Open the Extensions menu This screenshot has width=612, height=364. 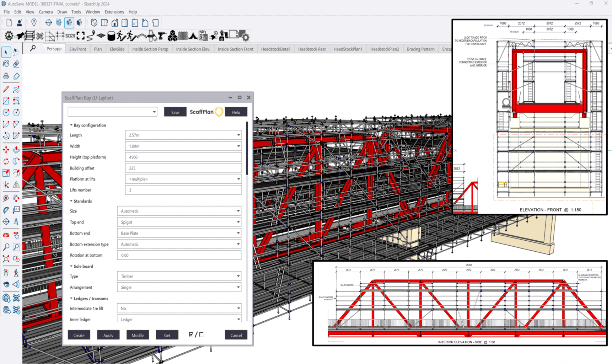click(114, 12)
